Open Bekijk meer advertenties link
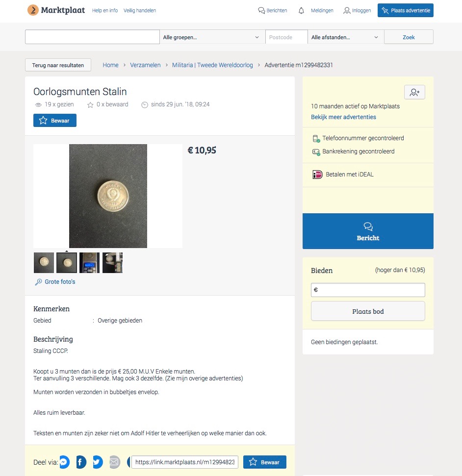This screenshot has width=462, height=476. (x=343, y=117)
